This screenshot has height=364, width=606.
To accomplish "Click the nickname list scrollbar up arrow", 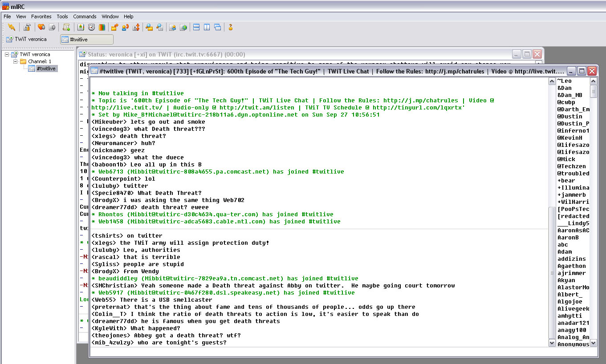I will point(593,81).
